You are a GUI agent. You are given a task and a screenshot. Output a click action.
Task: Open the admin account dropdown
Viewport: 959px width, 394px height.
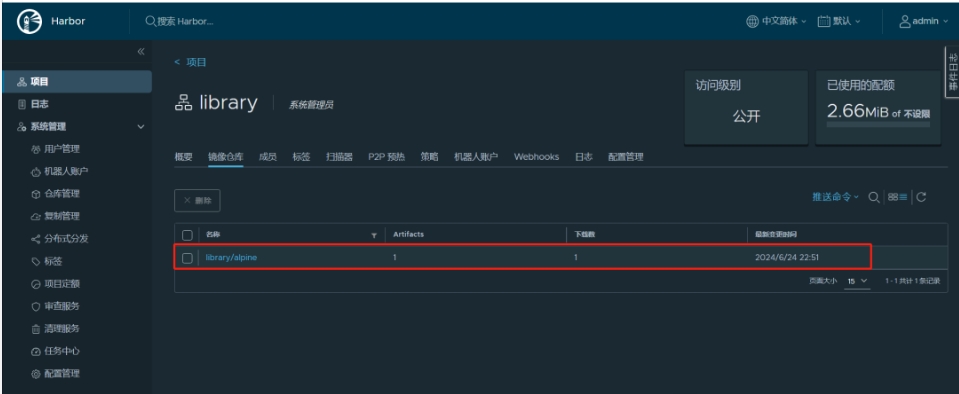pyautogui.click(x=924, y=21)
